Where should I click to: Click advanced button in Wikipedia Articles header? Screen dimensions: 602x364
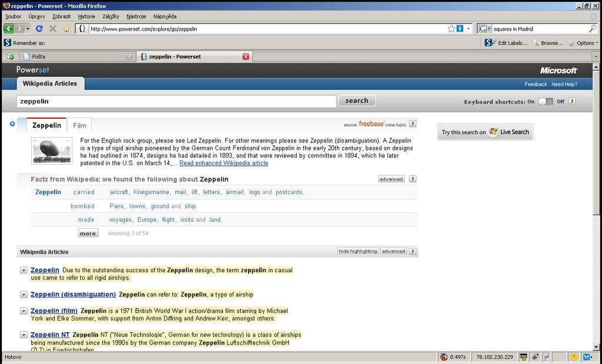pyautogui.click(x=393, y=251)
